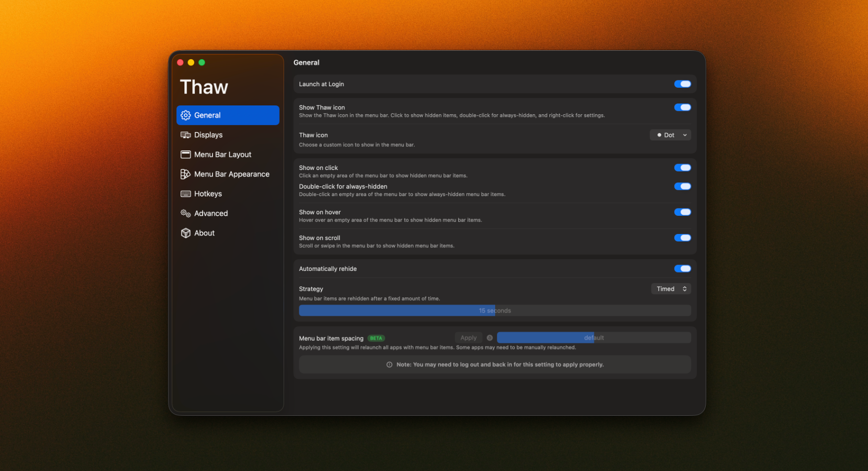
Task: Click the About box icon
Action: [186, 233]
